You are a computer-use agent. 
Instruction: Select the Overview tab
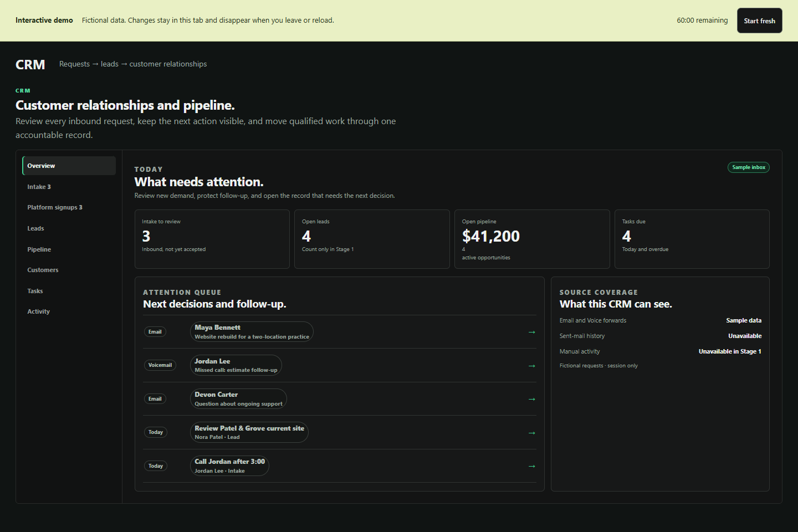pyautogui.click(x=69, y=166)
